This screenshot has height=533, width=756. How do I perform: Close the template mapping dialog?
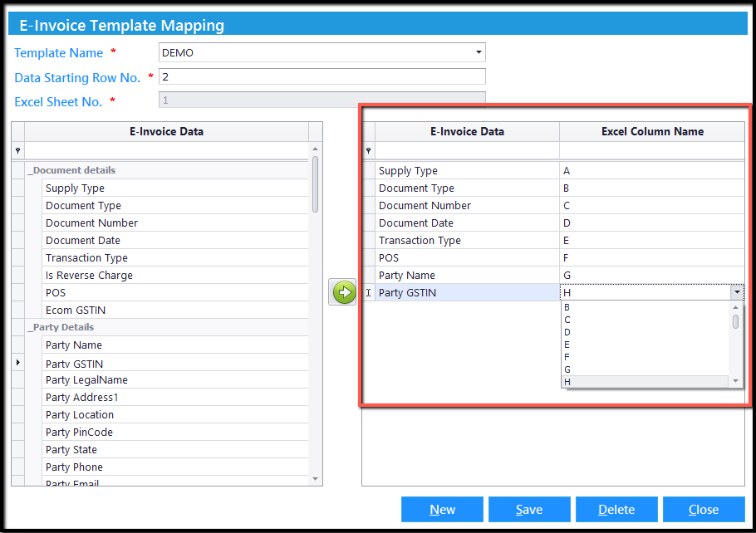703,510
